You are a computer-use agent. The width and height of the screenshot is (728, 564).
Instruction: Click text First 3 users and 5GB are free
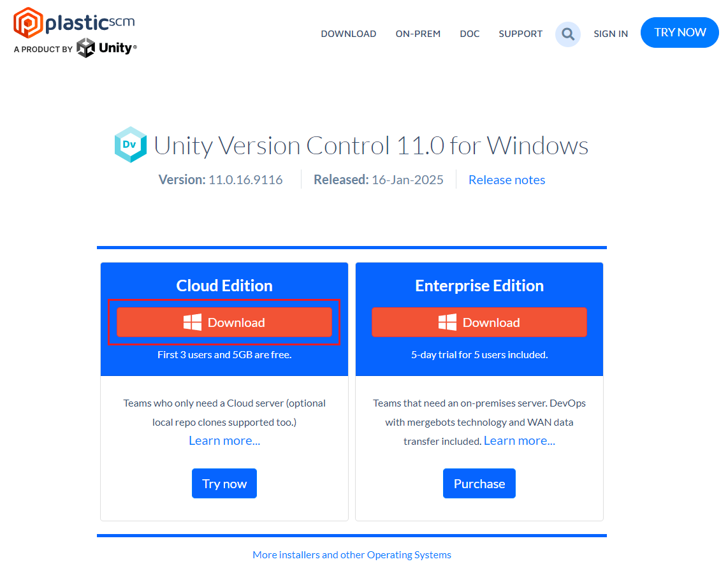224,354
